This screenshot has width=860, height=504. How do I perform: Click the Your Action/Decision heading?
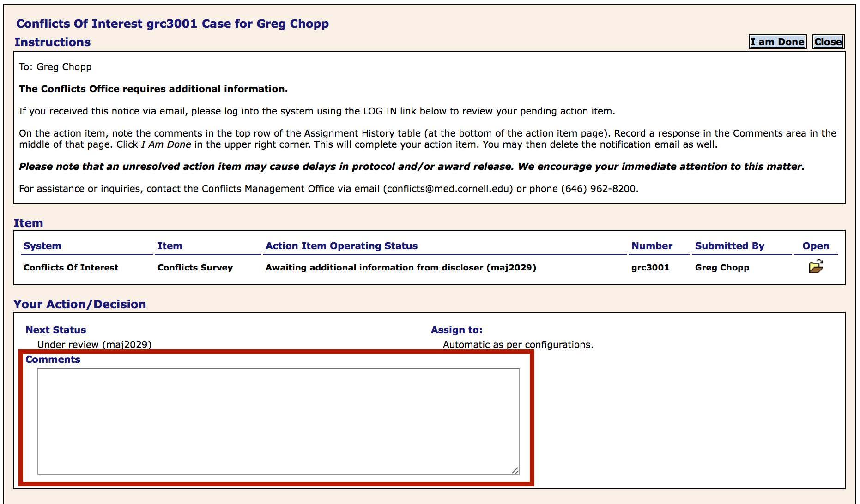click(79, 304)
